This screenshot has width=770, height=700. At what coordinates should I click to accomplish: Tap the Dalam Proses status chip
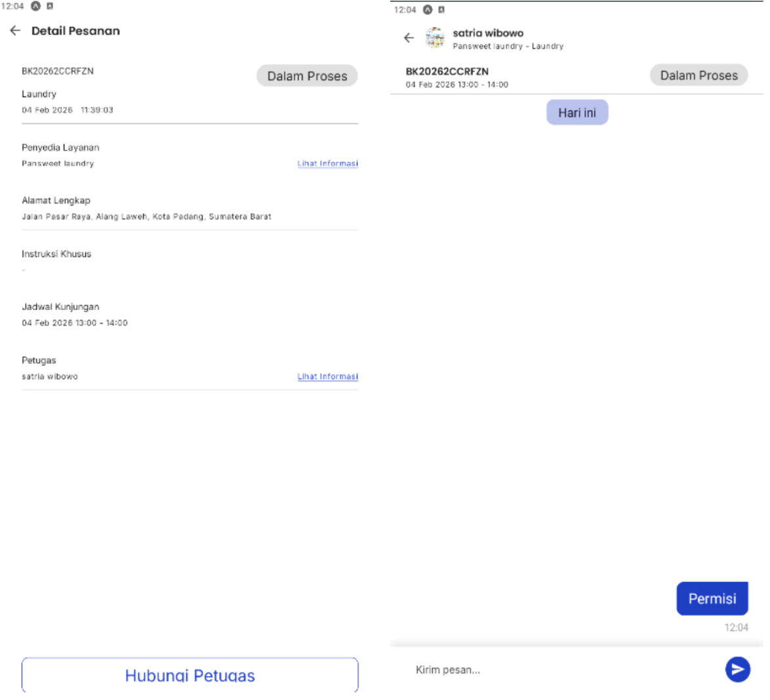(x=307, y=75)
